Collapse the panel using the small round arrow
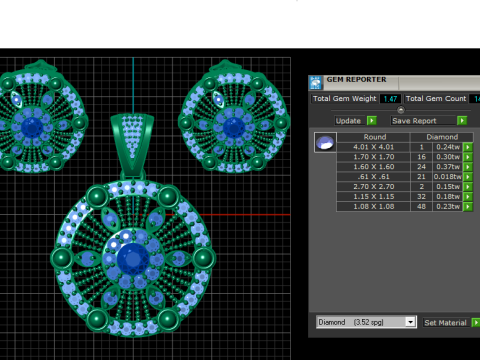This screenshot has width=480, height=360. [x=401, y=110]
